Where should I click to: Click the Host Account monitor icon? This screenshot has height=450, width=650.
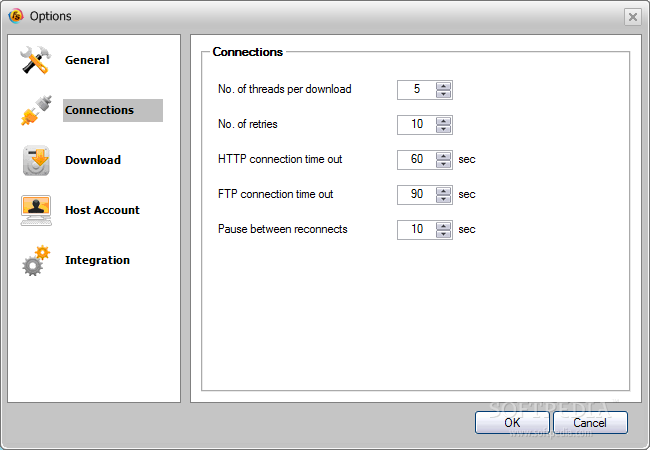click(36, 210)
